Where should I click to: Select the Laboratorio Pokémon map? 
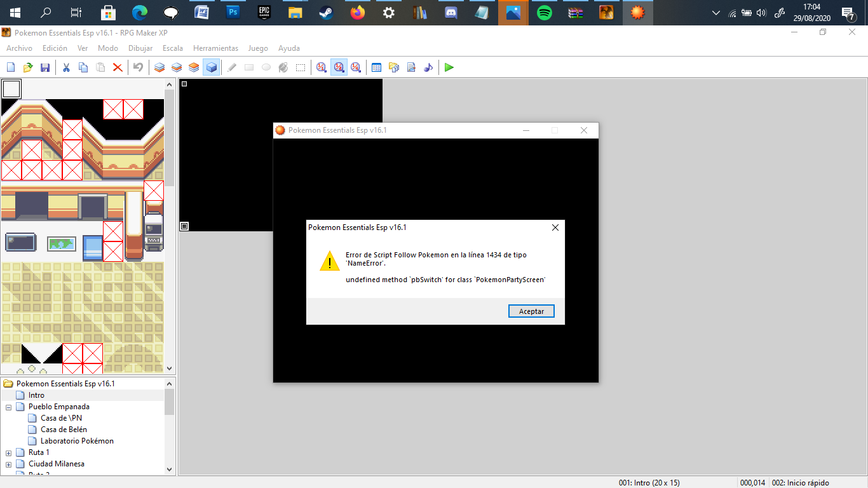pos(77,441)
